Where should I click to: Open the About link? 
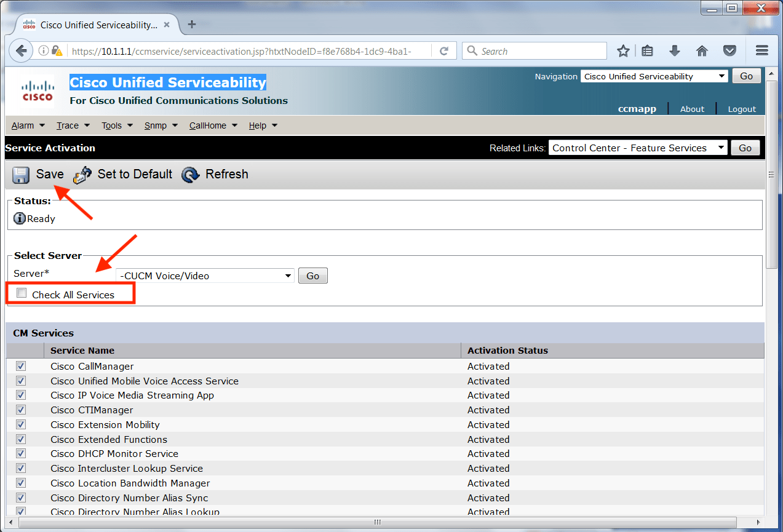pos(692,109)
